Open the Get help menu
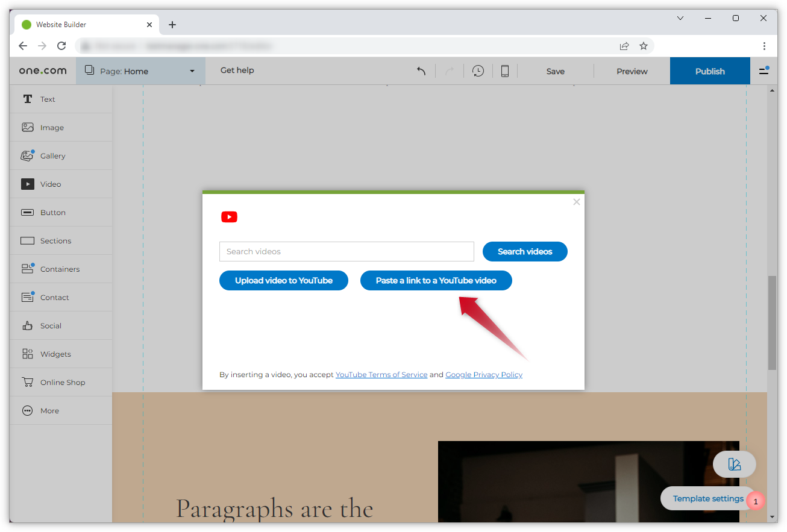 click(x=237, y=70)
